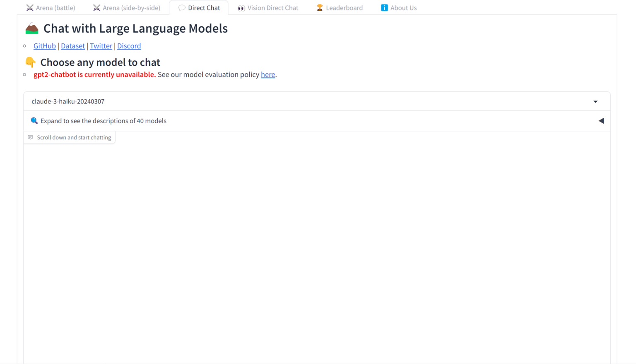Click the crossed swords Arena battle icon
This screenshot has width=636, height=364.
coord(29,7)
